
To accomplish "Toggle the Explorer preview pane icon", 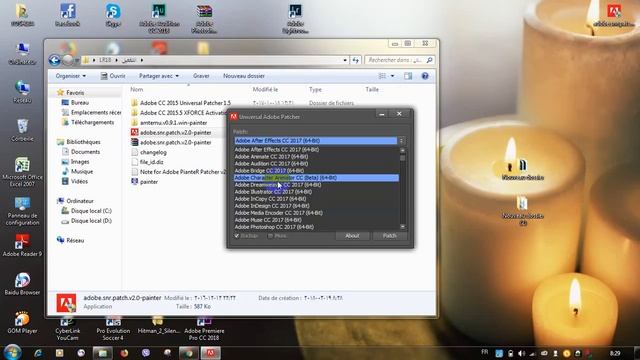I will 408,76.
